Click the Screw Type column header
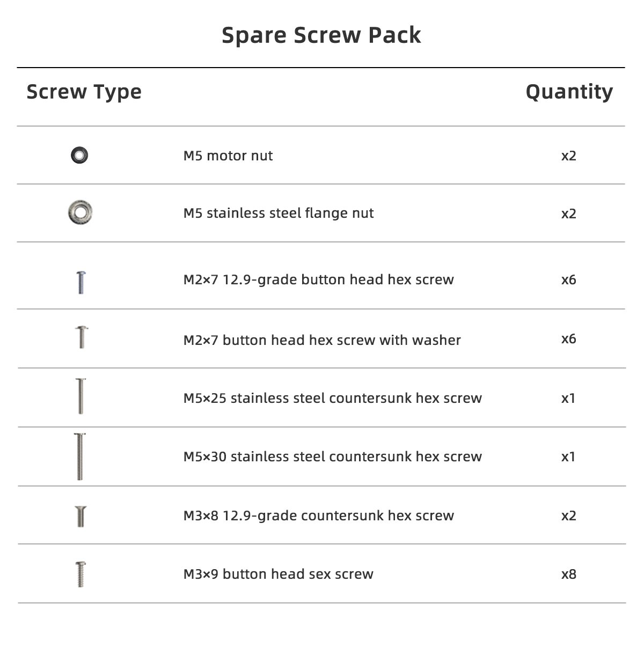 tap(84, 92)
